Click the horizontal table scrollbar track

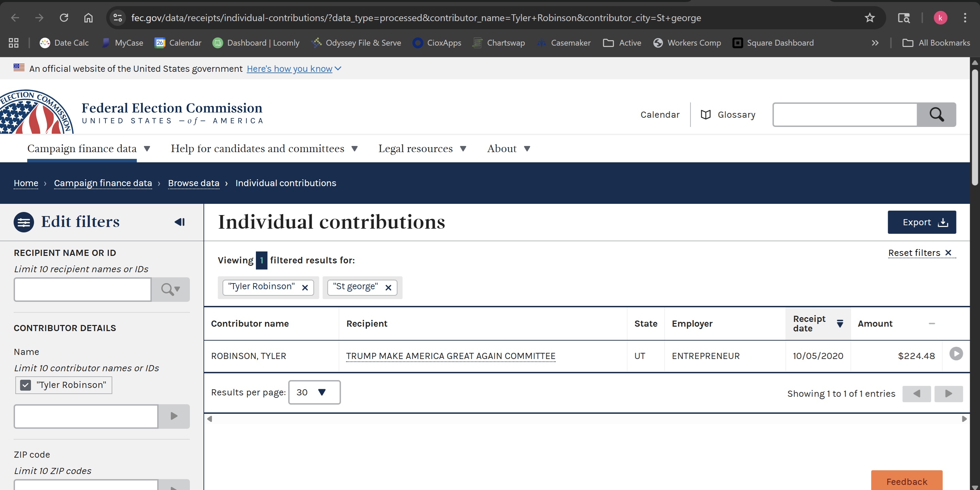point(586,419)
